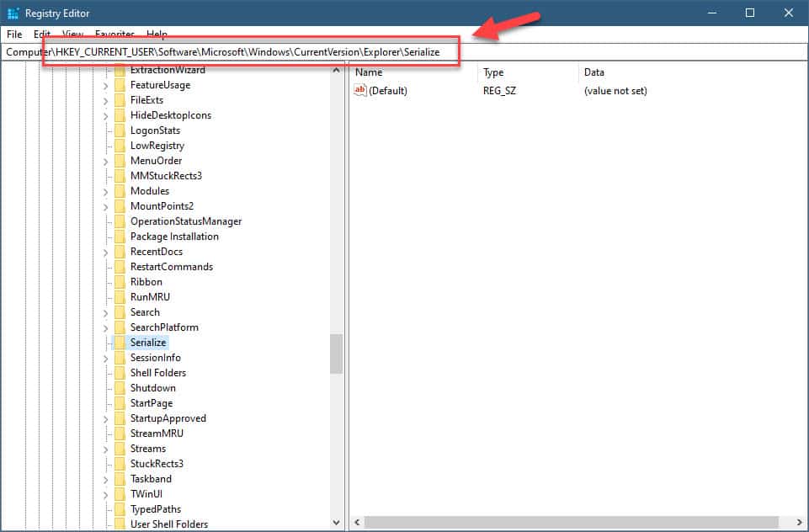This screenshot has height=532, width=809.
Task: Click the MenuOrder folder icon
Action: point(120,161)
